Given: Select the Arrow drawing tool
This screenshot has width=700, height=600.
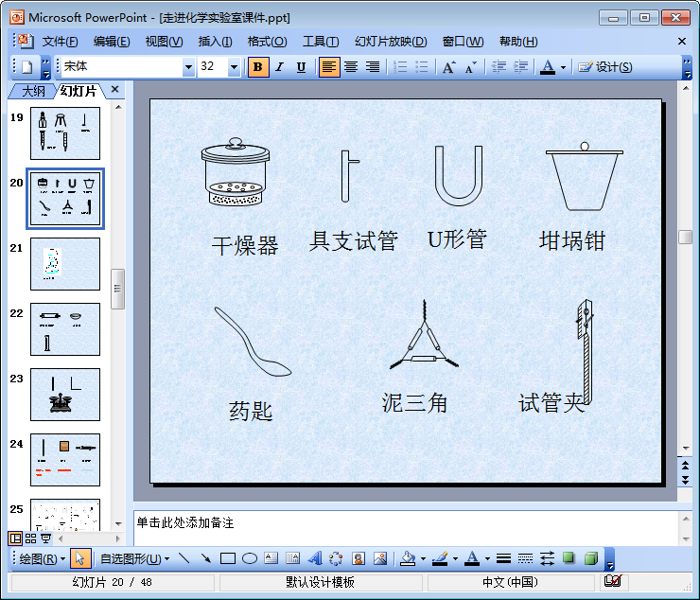Looking at the screenshot, I should tap(206, 558).
